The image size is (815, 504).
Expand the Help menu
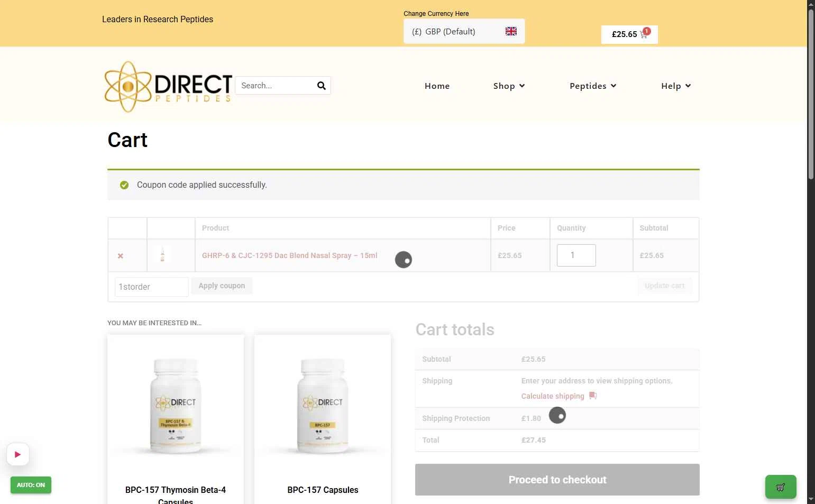[x=676, y=86]
